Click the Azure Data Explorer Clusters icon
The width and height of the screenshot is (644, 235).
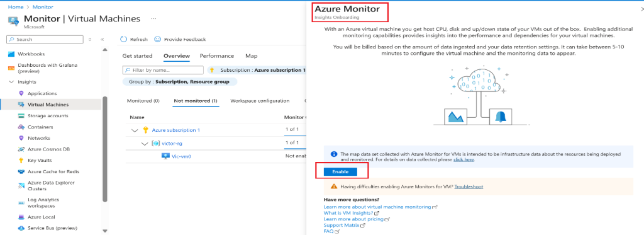tap(21, 186)
